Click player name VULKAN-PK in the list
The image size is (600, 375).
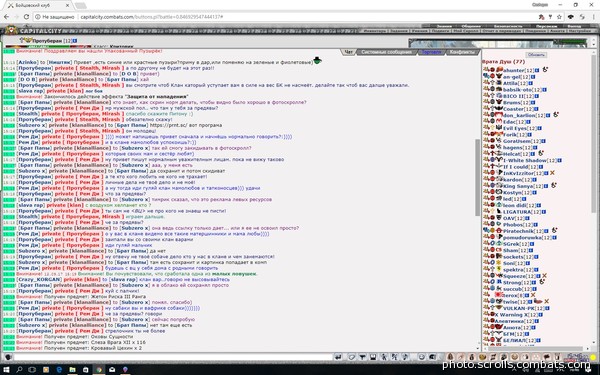pos(518,308)
